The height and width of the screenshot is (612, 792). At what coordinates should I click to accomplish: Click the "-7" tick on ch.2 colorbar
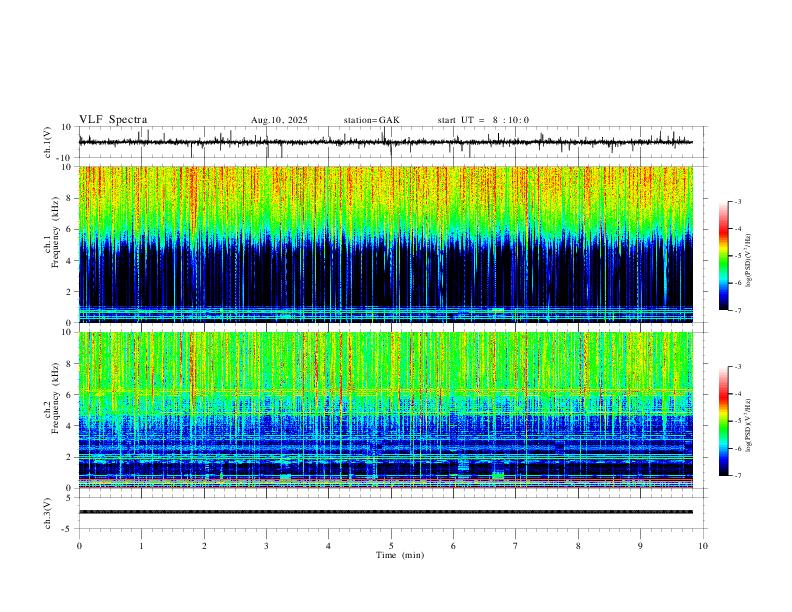(737, 476)
